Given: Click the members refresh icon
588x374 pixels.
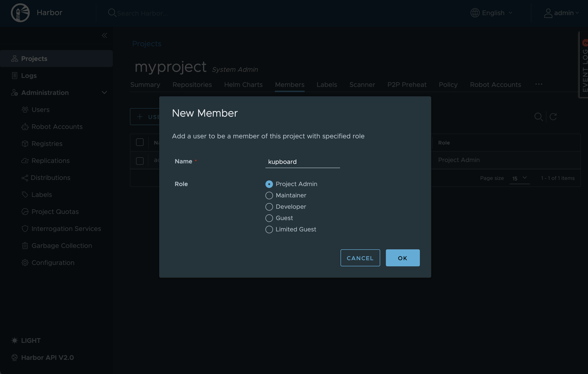Looking at the screenshot, I should coord(553,117).
